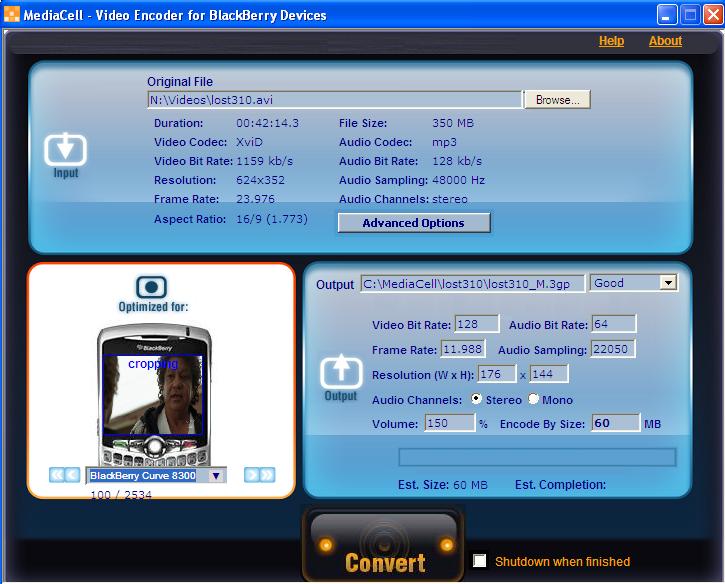Edit the Volume percent field
Viewport: 725px width, 584px height.
pos(449,423)
